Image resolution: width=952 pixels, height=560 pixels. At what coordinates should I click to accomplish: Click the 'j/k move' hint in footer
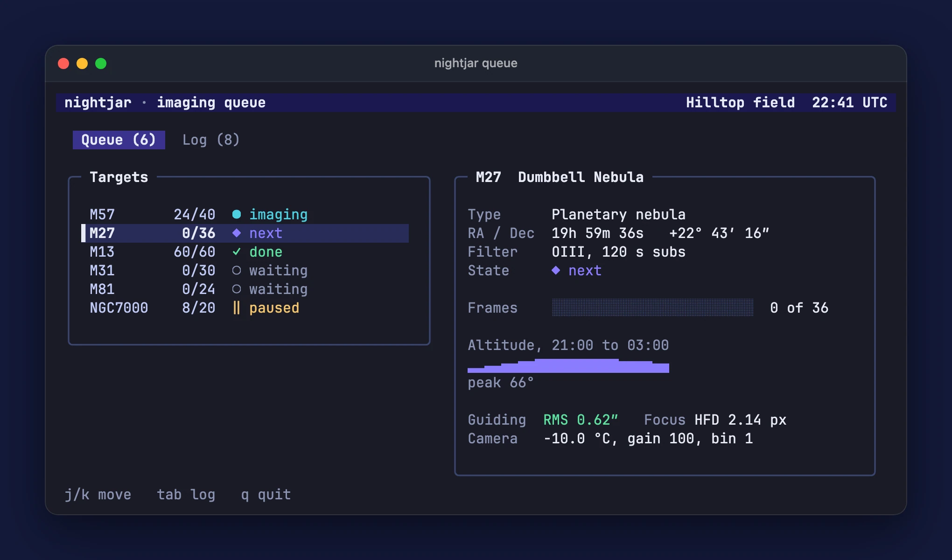[x=98, y=494]
